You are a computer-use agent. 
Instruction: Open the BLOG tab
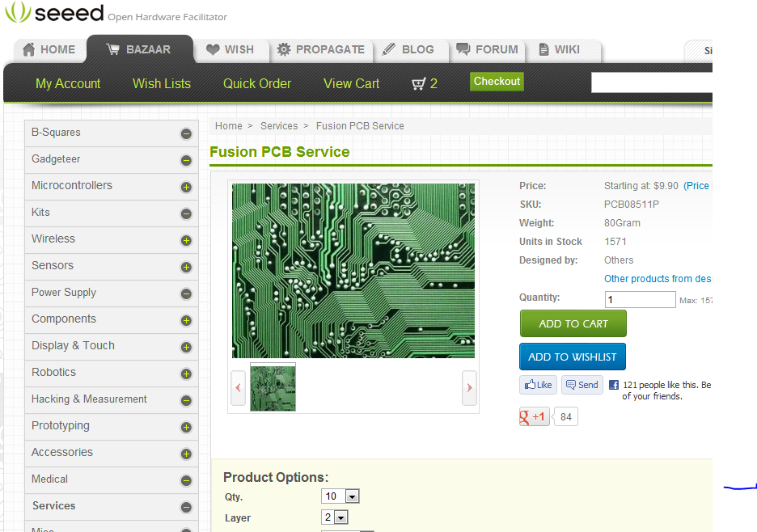[x=408, y=50]
